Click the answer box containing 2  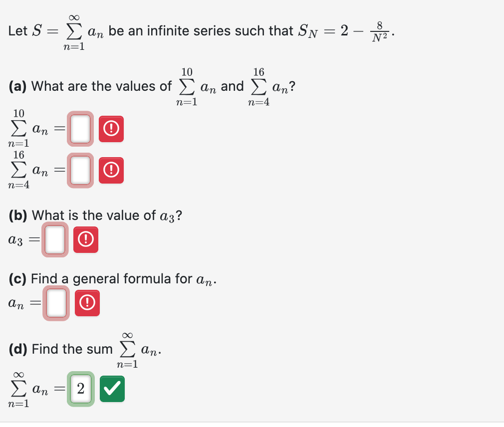coord(81,389)
